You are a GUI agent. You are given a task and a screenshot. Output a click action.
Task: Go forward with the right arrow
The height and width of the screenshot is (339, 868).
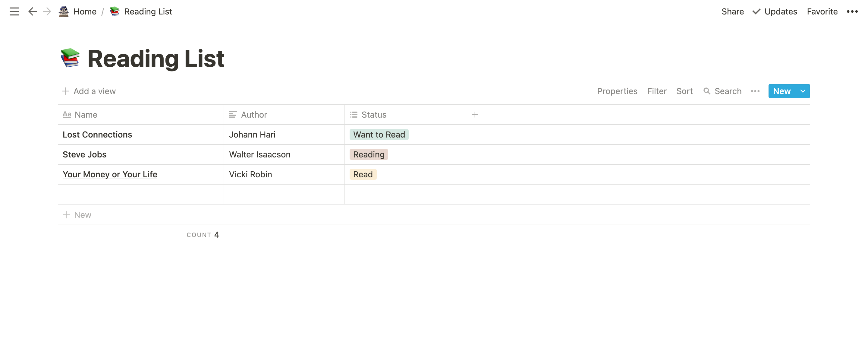47,11
